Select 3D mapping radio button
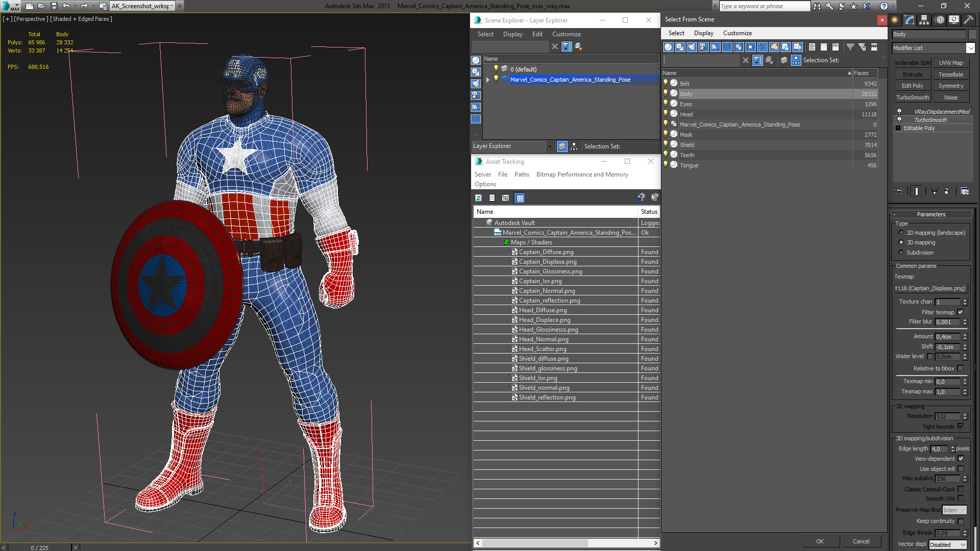This screenshot has width=980, height=551. point(901,242)
